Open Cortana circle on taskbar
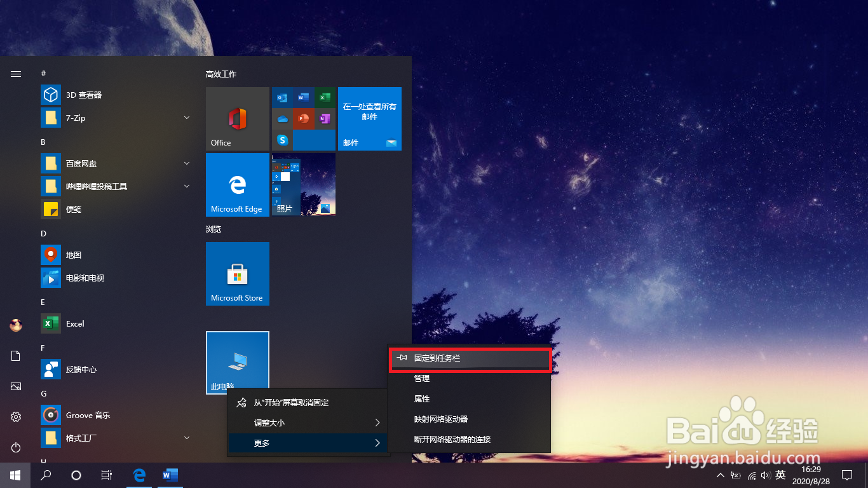Image resolution: width=868 pixels, height=488 pixels. click(76, 475)
